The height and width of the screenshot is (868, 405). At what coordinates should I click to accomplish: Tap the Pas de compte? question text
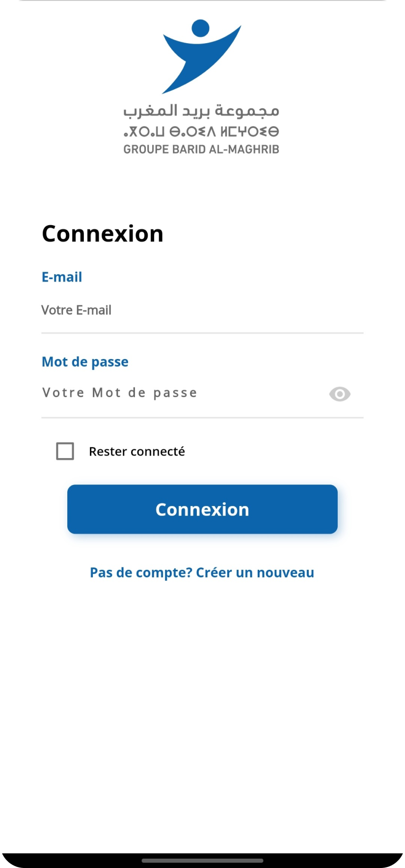141,573
